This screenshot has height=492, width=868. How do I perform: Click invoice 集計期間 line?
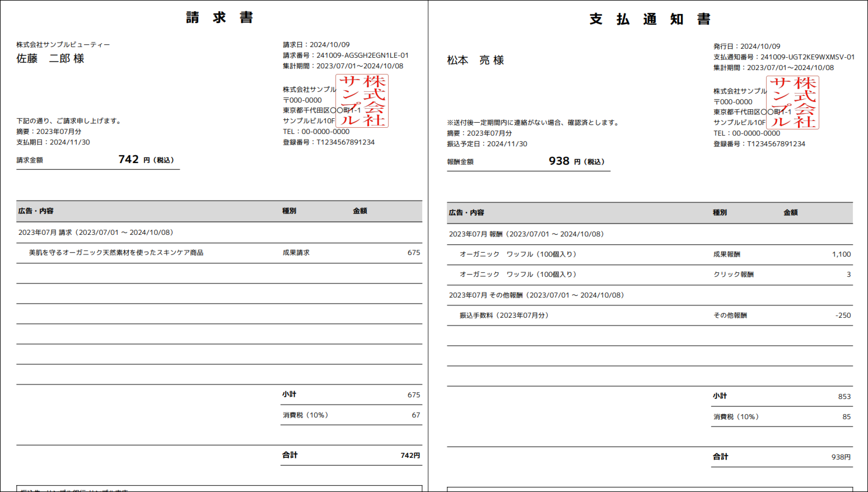click(343, 66)
